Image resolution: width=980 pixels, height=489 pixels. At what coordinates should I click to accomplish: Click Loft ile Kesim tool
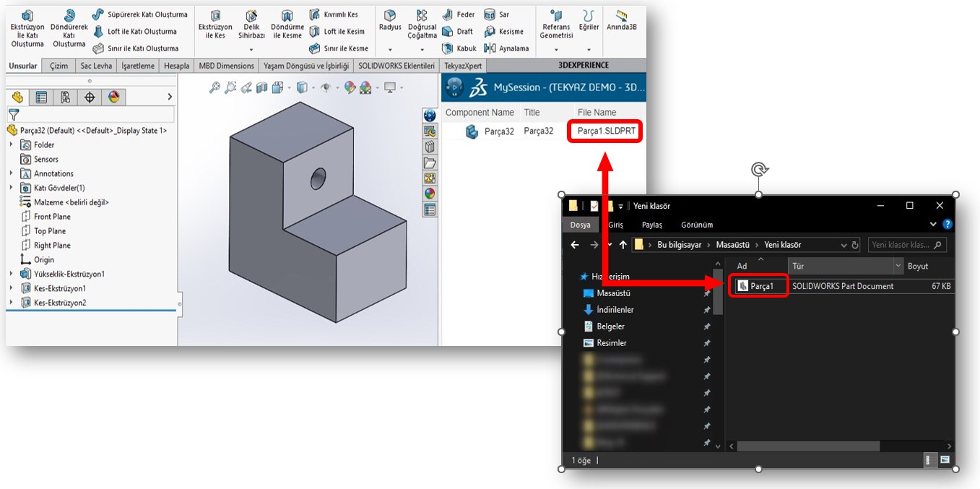pyautogui.click(x=337, y=31)
